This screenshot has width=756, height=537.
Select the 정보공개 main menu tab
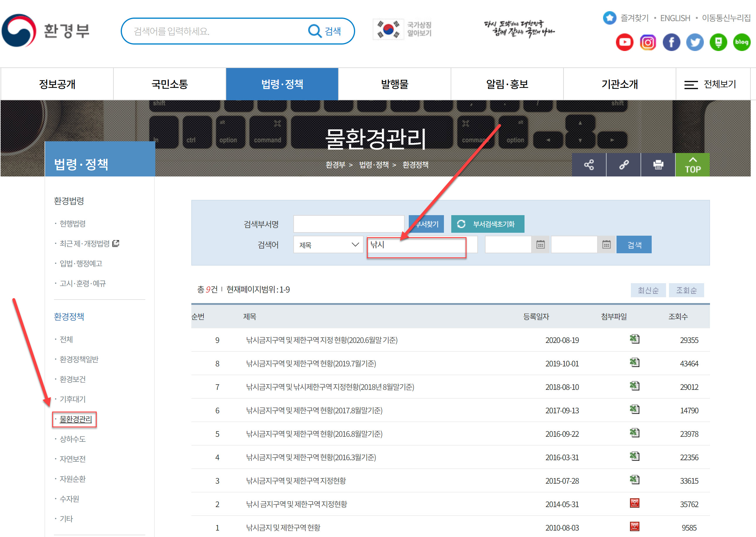click(x=57, y=84)
